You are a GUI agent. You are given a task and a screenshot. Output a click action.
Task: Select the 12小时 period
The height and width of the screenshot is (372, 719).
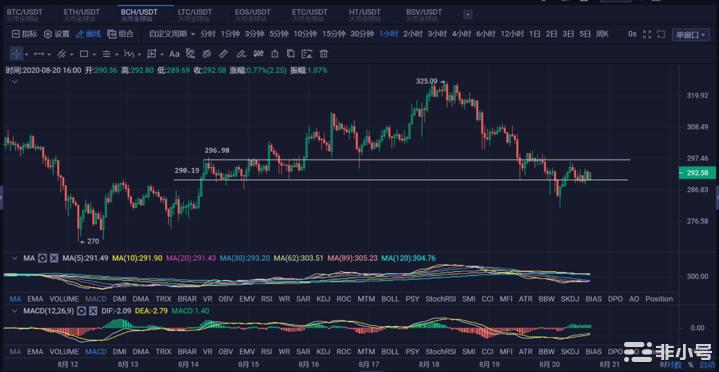tap(511, 34)
